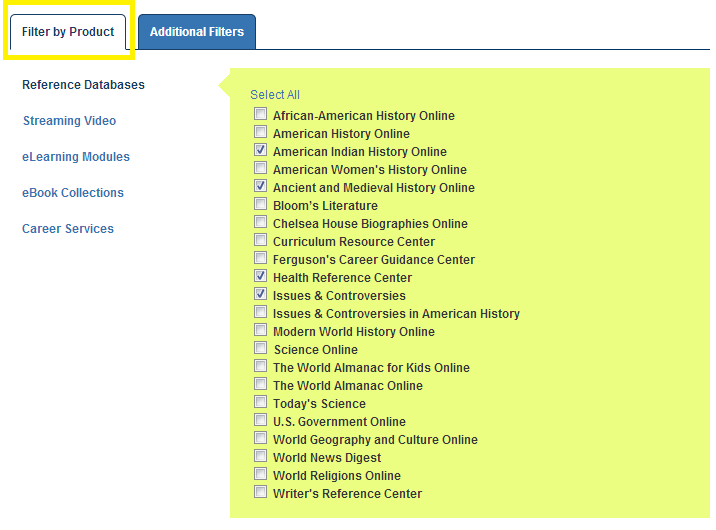Check Ferguson's Career Guidance Center checkbox
This screenshot has height=530, width=716.
[x=260, y=258]
